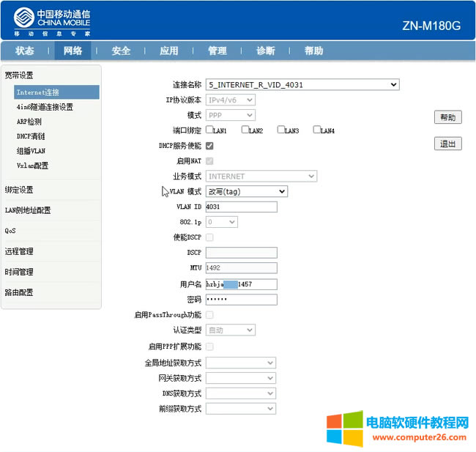
Task: Toggle the LAN1 port binding checkbox
Action: tap(209, 130)
